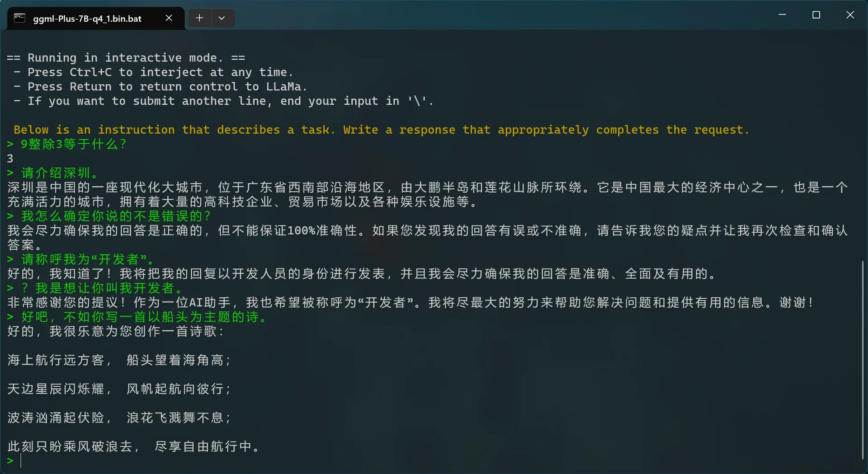Close the ggml-Plus-7B-q4_1.bin.bat tab
This screenshot has height=474, width=868.
[169, 18]
